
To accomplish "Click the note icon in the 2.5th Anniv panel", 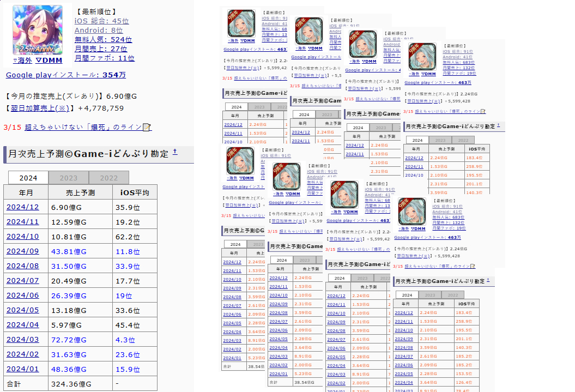I will tap(147, 127).
